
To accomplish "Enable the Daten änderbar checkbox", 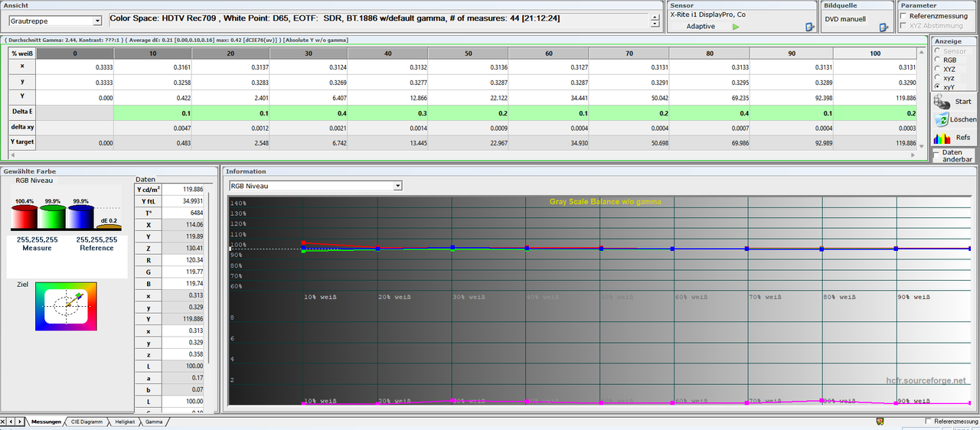I will point(937,155).
